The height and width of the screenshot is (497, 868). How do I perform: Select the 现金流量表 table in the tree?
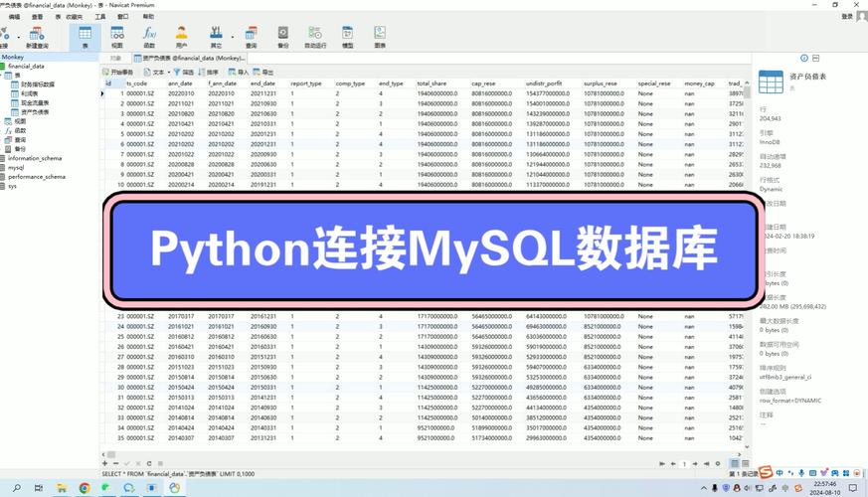35,103
